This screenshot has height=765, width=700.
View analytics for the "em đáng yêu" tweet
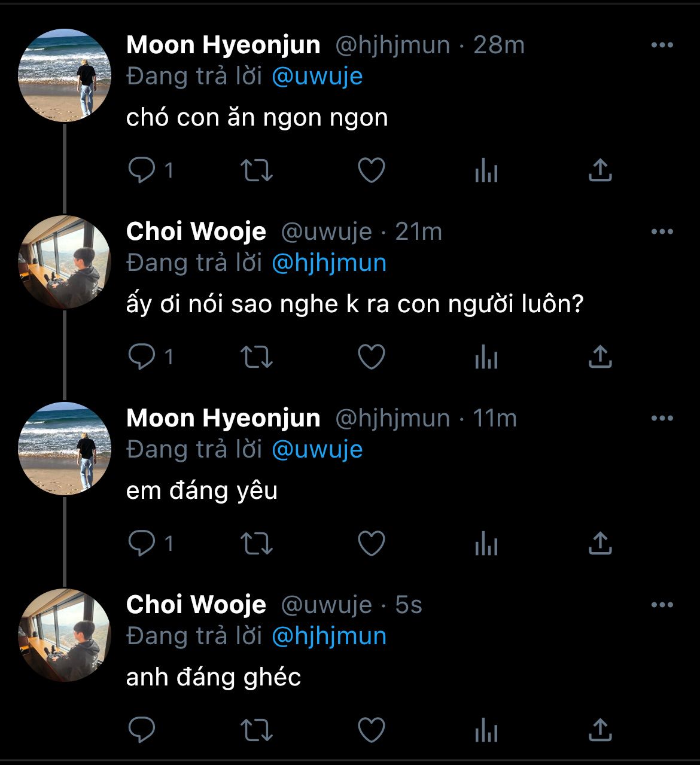click(x=486, y=545)
